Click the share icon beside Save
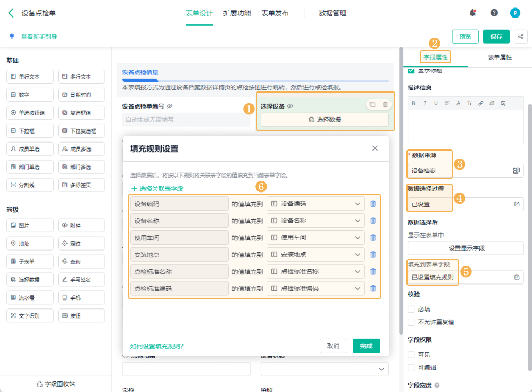 click(x=520, y=37)
